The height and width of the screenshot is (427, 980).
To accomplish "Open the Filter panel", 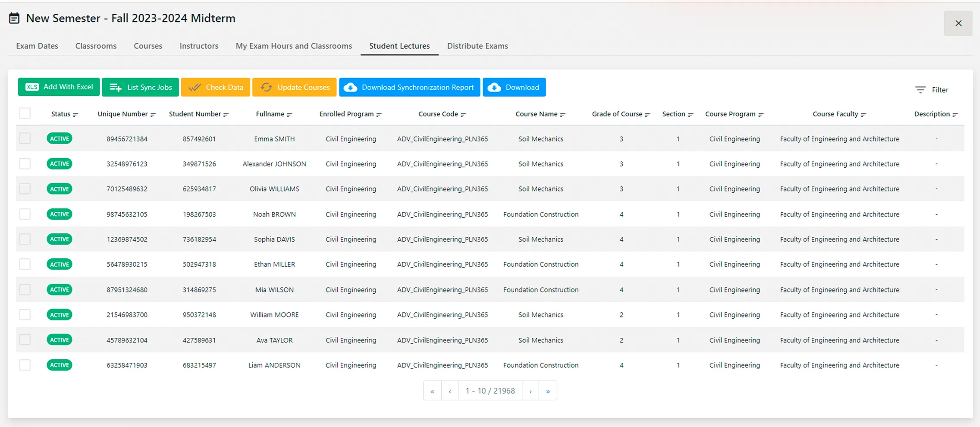I will (932, 90).
